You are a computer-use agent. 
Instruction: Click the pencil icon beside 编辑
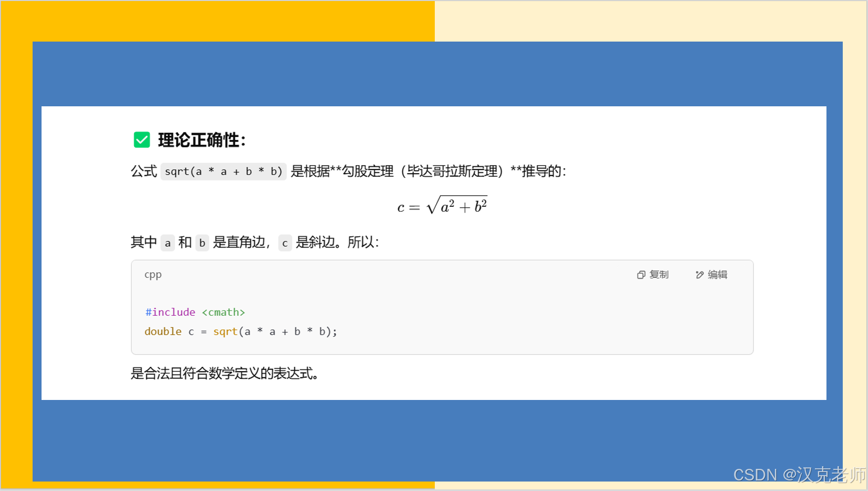[700, 275]
